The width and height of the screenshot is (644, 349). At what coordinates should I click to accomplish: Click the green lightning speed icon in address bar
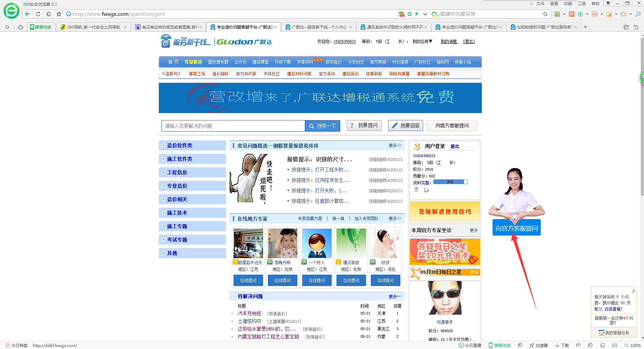click(x=417, y=14)
